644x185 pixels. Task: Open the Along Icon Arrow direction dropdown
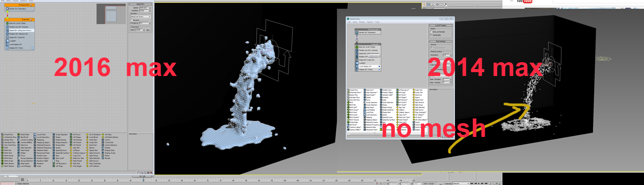(x=140, y=16)
